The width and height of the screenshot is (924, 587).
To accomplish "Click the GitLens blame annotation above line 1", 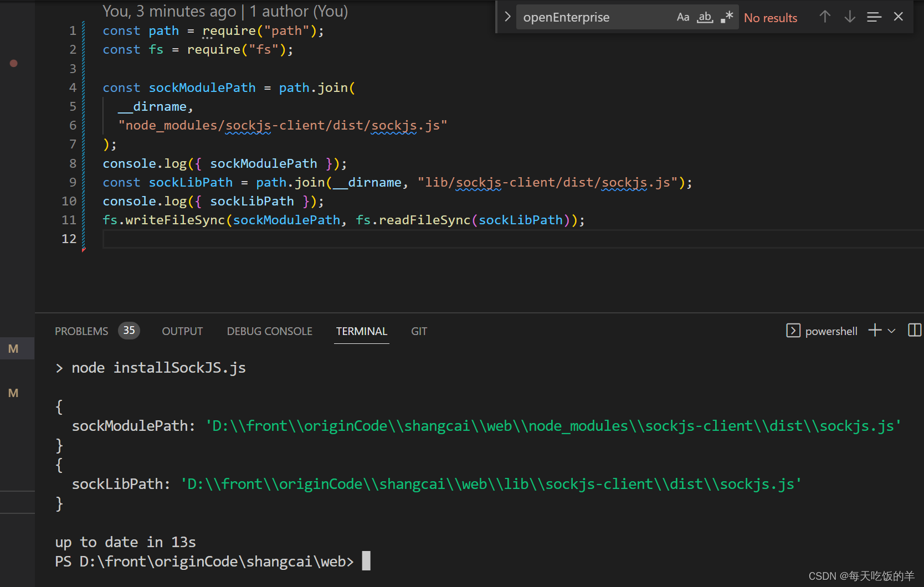I will (224, 11).
